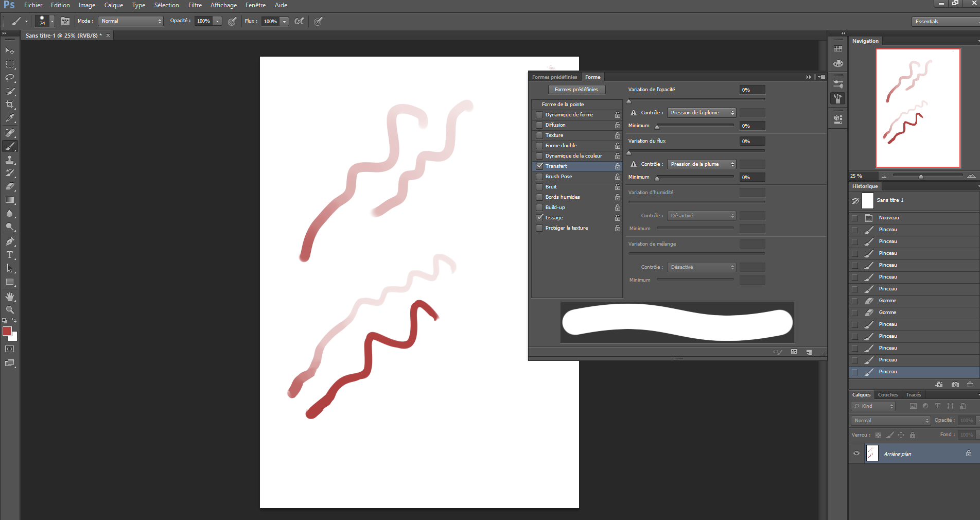Screen dimensions: 980x520
Task: Select the Zoom tool in toolbar
Action: tap(10, 310)
